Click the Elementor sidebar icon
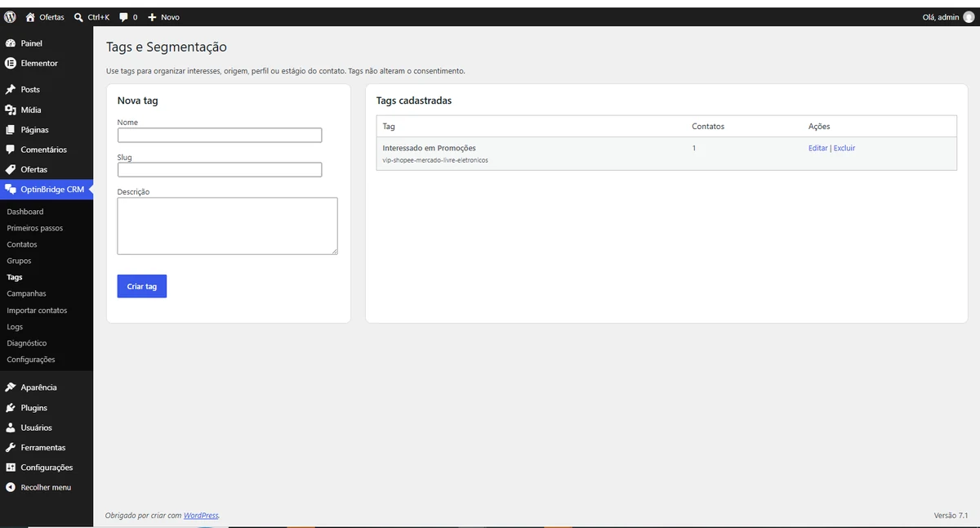 tap(11, 63)
